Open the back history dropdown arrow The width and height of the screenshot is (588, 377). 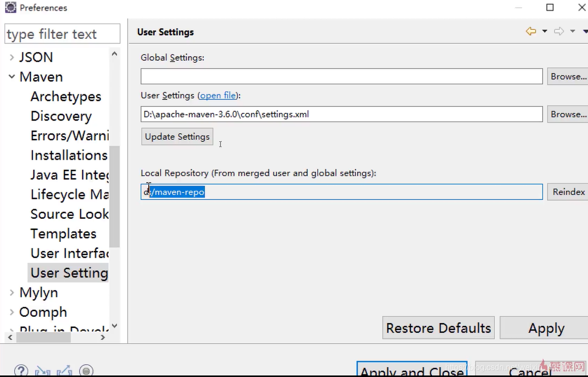coord(545,32)
